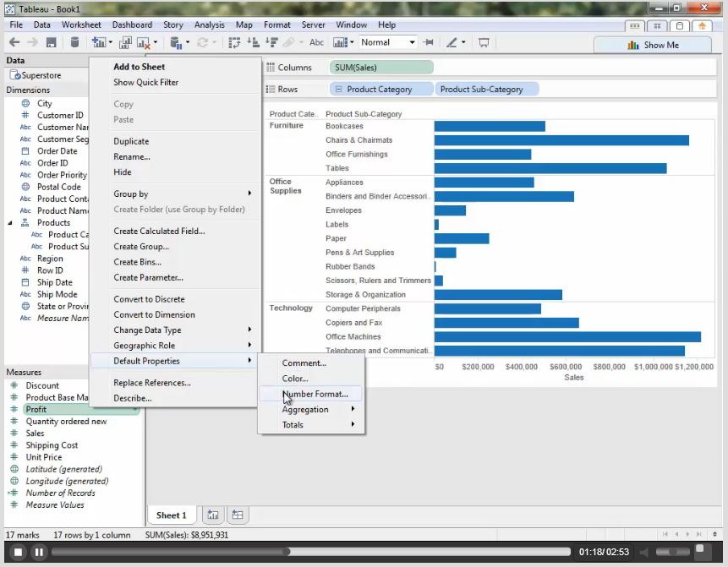The height and width of the screenshot is (567, 728).
Task: Click the Fix Axes pin icon
Action: 429,42
